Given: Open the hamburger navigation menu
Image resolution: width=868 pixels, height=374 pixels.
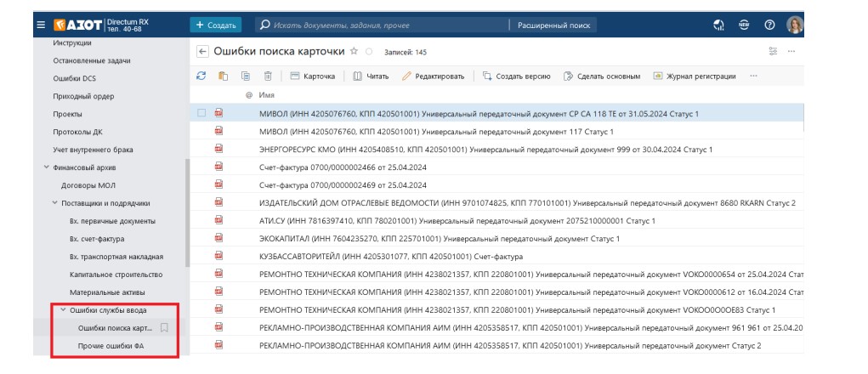Looking at the screenshot, I should point(41,25).
